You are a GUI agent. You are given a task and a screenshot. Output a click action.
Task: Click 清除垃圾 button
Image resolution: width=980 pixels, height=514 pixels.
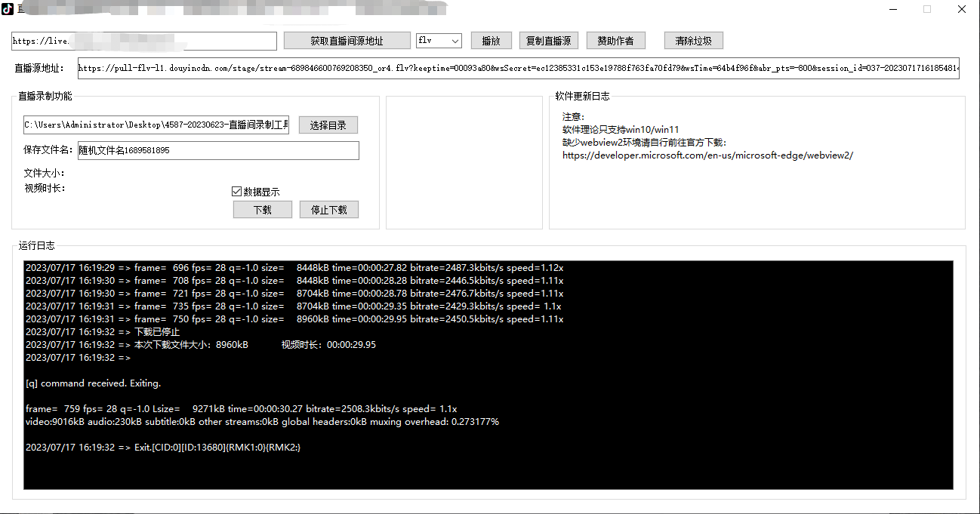pos(693,41)
